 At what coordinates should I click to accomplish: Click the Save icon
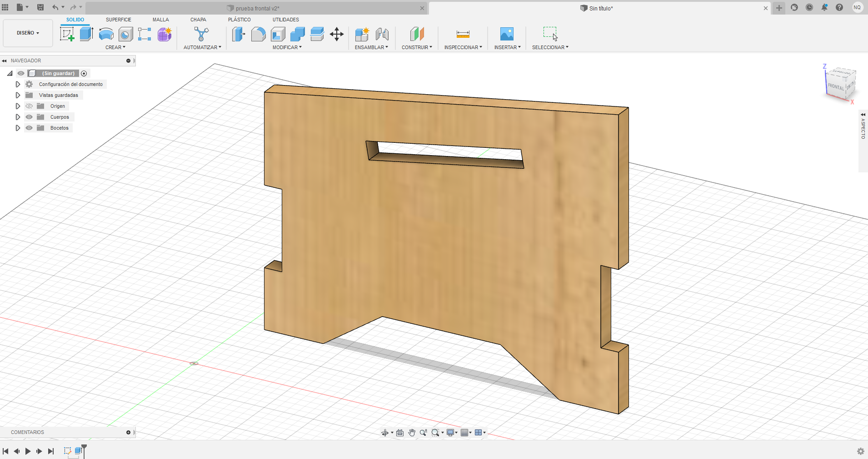[x=40, y=7]
